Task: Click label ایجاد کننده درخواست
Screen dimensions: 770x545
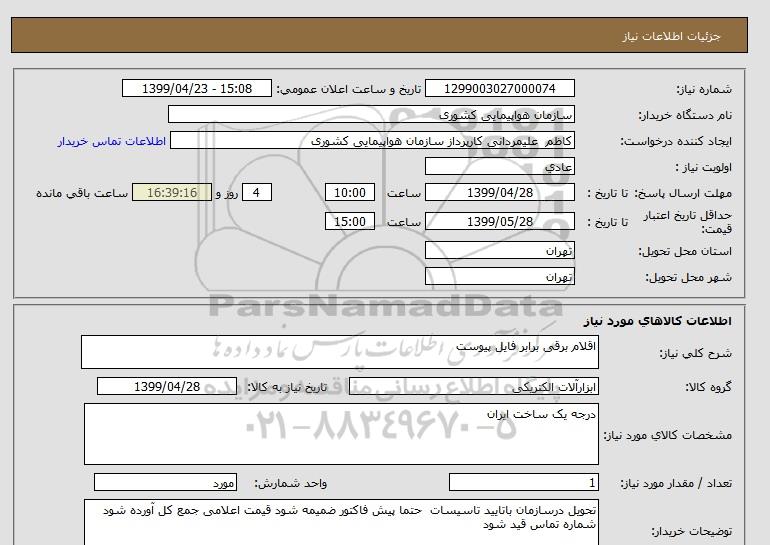Action: click(676, 141)
